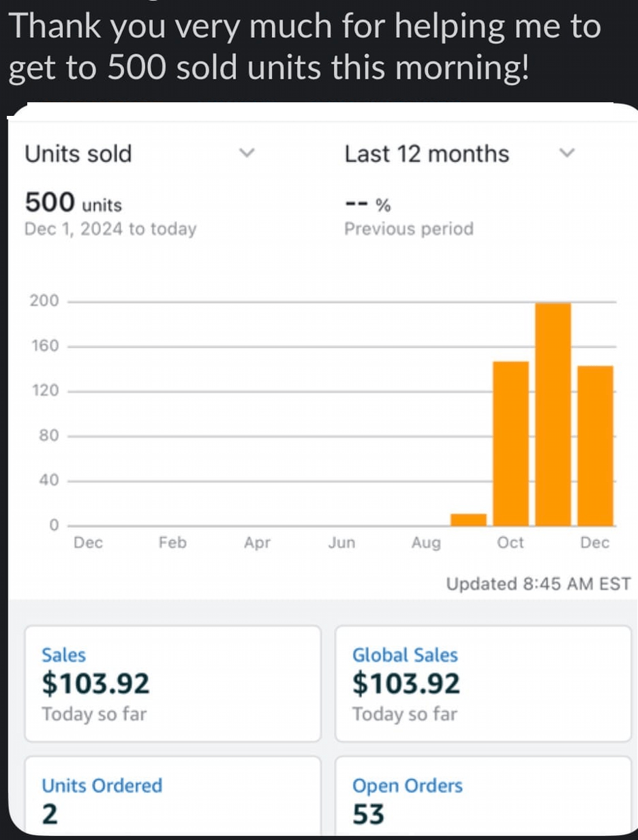Click the "200" y-axis label
The image size is (638, 840).
coord(44,301)
